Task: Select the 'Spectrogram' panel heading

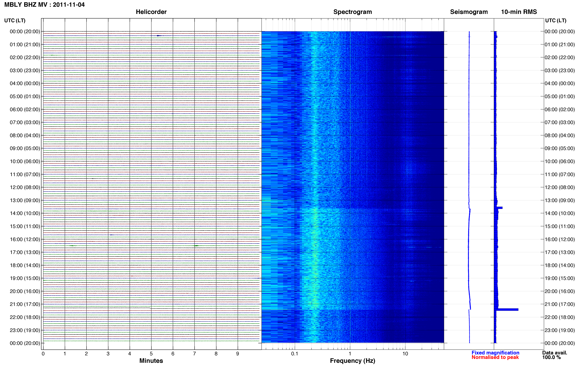Action: click(352, 12)
